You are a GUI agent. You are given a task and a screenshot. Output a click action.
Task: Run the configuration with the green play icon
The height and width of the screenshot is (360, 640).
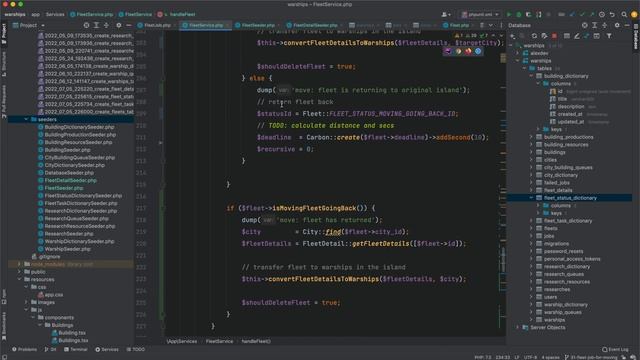pyautogui.click(x=509, y=14)
